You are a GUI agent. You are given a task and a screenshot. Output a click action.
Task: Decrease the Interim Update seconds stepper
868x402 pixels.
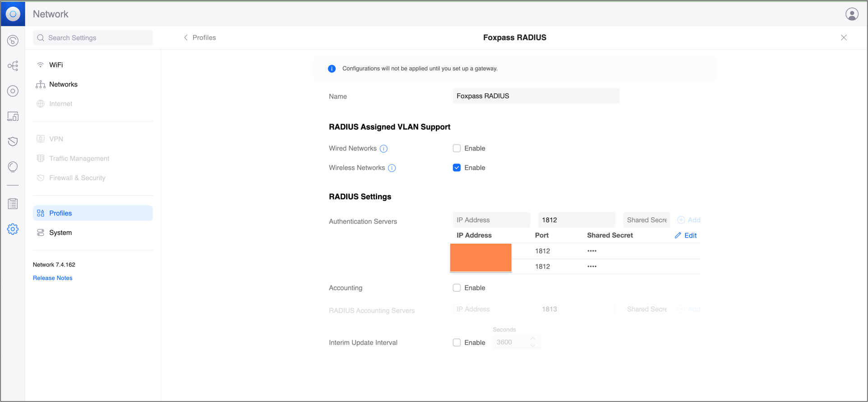tap(533, 346)
